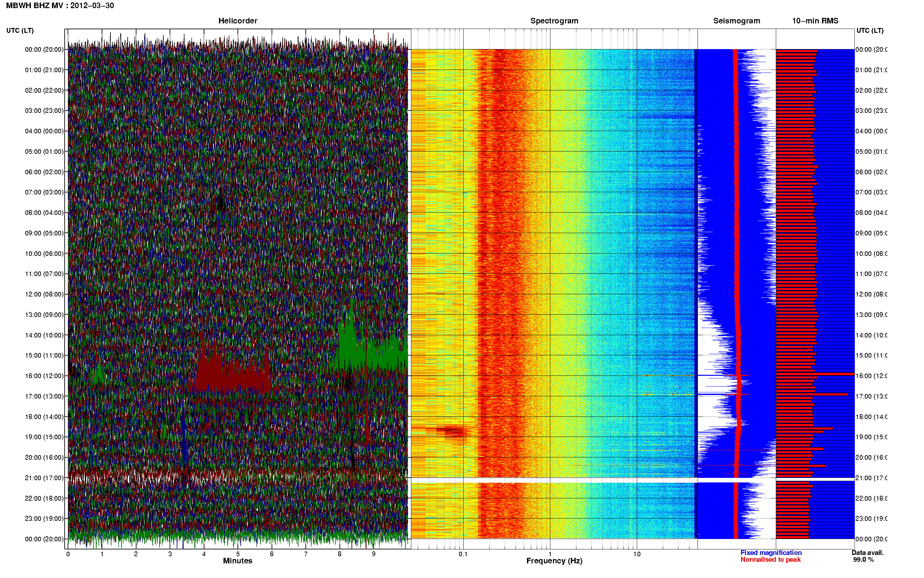The height and width of the screenshot is (578, 924).
Task: Click minute tick label '7' under the helicorder
Action: [x=306, y=554]
